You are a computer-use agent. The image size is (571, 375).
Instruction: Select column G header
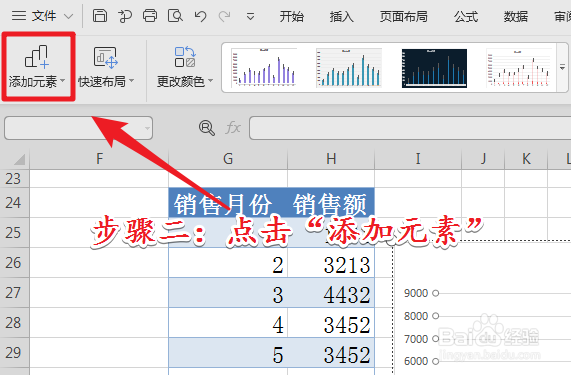(x=228, y=159)
